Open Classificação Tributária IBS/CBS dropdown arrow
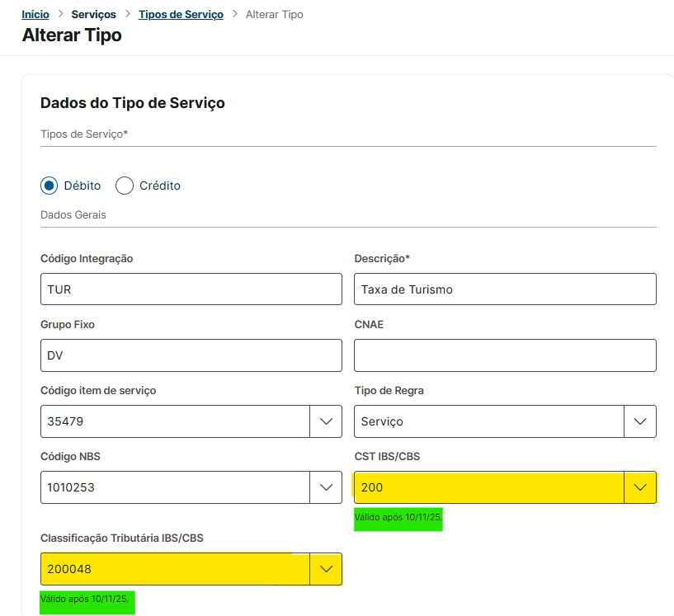Screen dimensions: 674x616 click(x=326, y=569)
